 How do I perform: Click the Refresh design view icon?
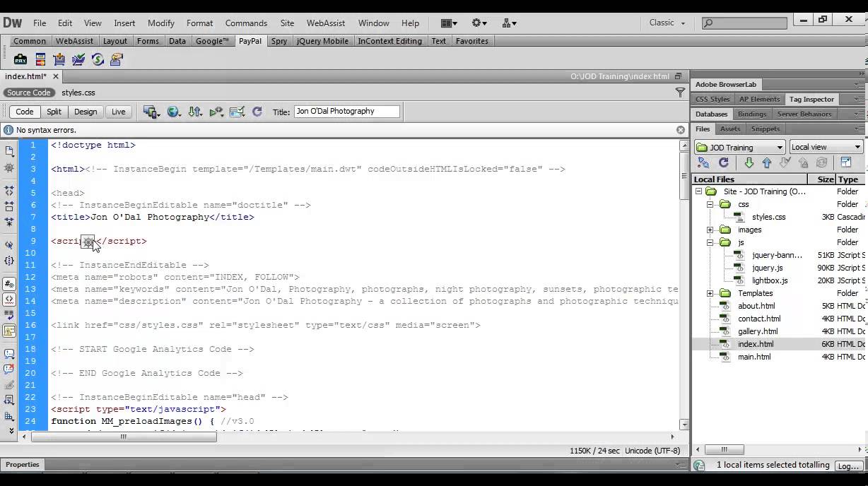tap(257, 112)
